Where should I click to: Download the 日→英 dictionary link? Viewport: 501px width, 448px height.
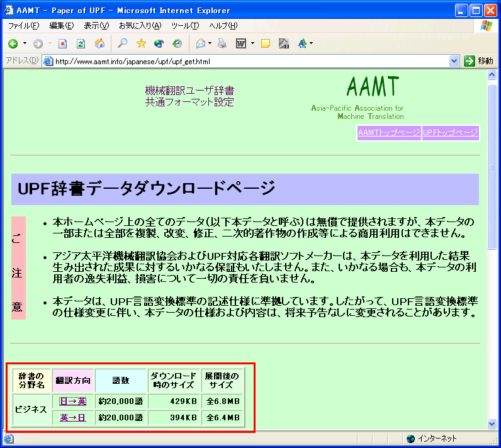click(73, 401)
